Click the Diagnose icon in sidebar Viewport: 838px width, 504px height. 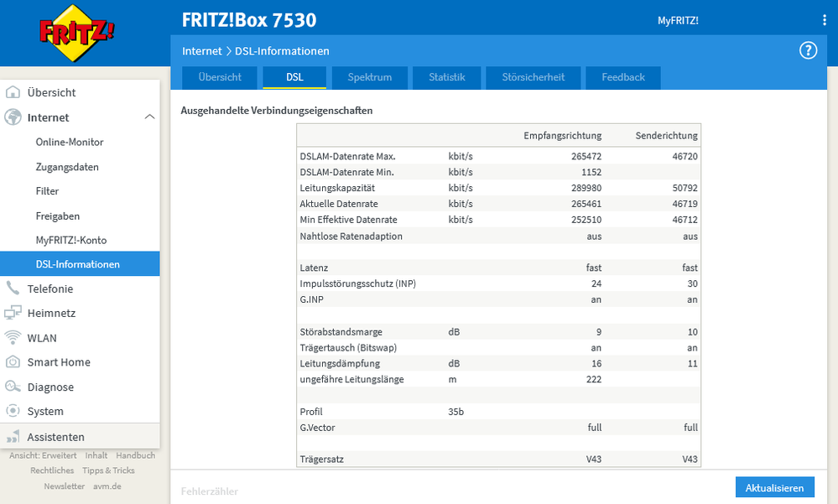13,387
